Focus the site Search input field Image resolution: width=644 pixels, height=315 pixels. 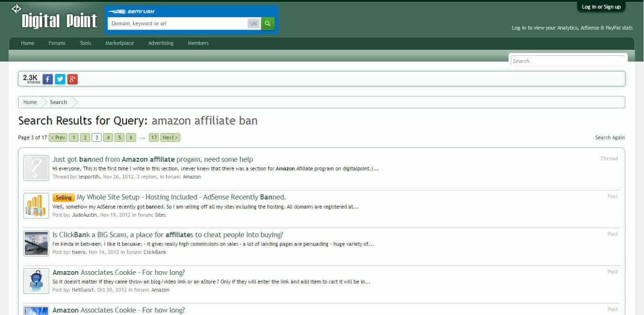pos(568,61)
